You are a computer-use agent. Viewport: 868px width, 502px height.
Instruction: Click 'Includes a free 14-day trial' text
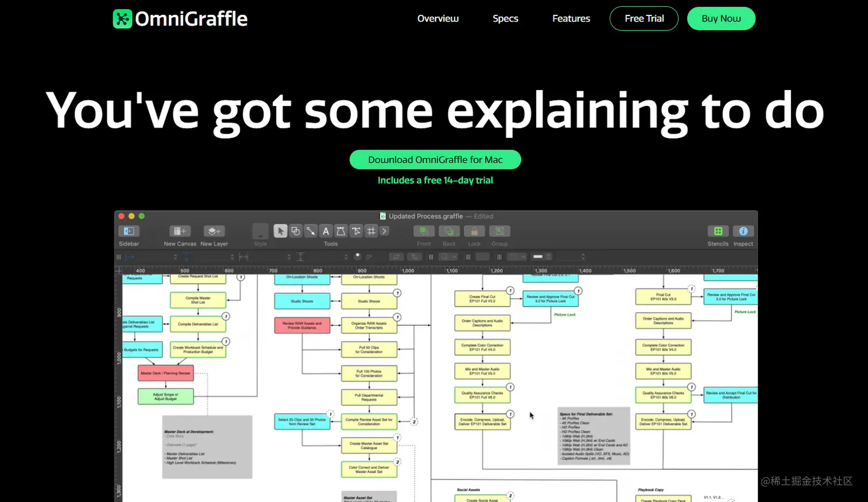coord(435,180)
